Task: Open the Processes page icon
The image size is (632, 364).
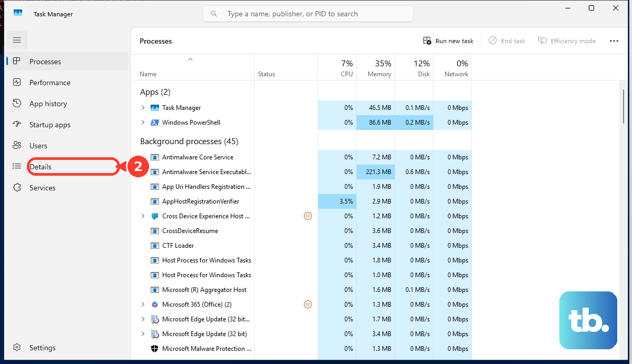Action: pos(17,62)
